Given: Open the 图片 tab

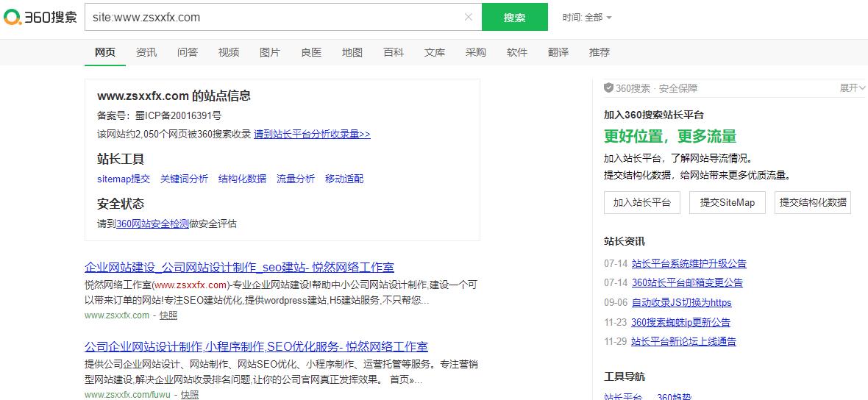Looking at the screenshot, I should point(270,52).
